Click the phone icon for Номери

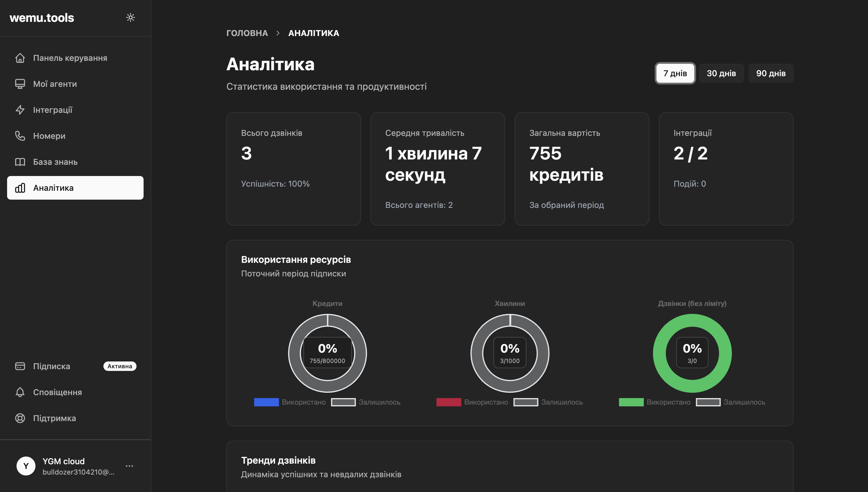[20, 136]
